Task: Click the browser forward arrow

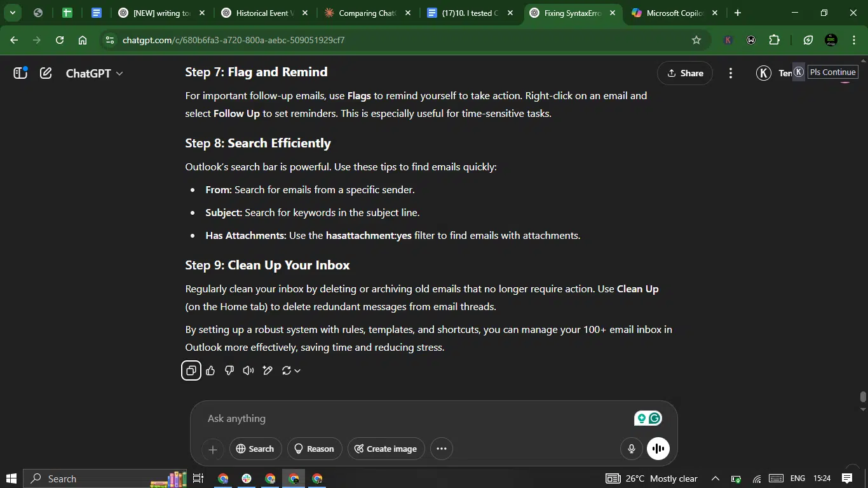Action: click(x=37, y=40)
